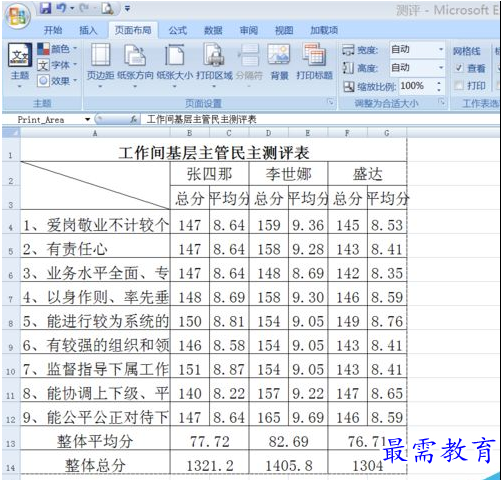Image resolution: width=504 pixels, height=482 pixels.
Task: Click the 缩放比例 100% scale field
Action: pyautogui.click(x=416, y=86)
